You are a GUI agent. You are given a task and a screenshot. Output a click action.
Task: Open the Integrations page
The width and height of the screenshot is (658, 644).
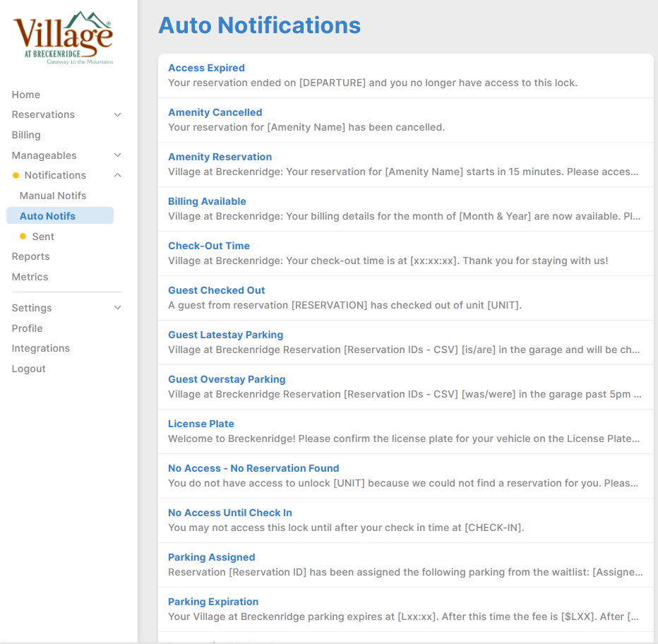pyautogui.click(x=41, y=348)
